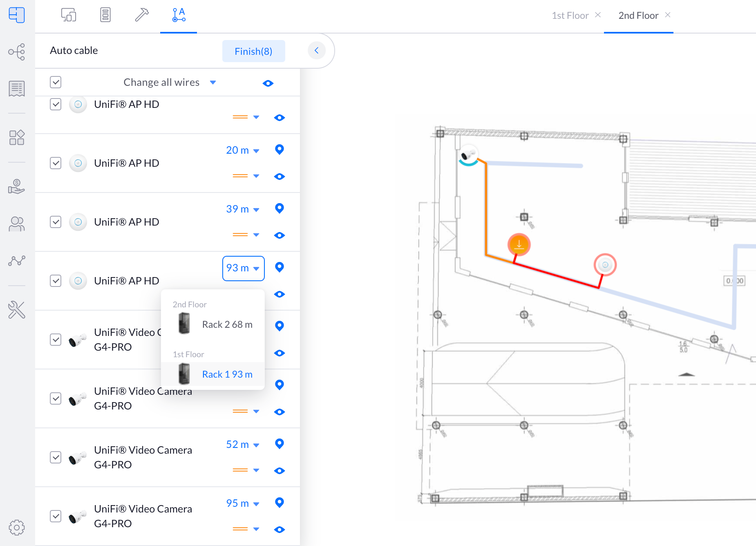The width and height of the screenshot is (756, 546).
Task: Click the orange wire color swatch for first AP HD
Action: point(240,117)
